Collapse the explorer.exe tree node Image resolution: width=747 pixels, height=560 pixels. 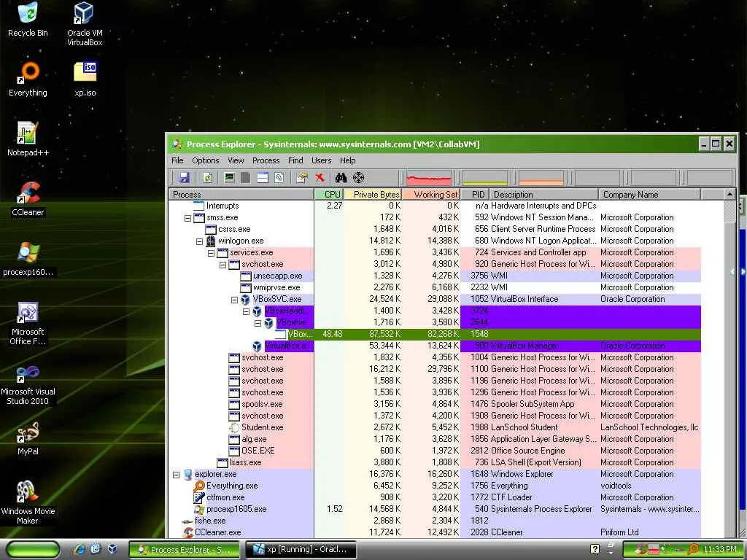177,475
